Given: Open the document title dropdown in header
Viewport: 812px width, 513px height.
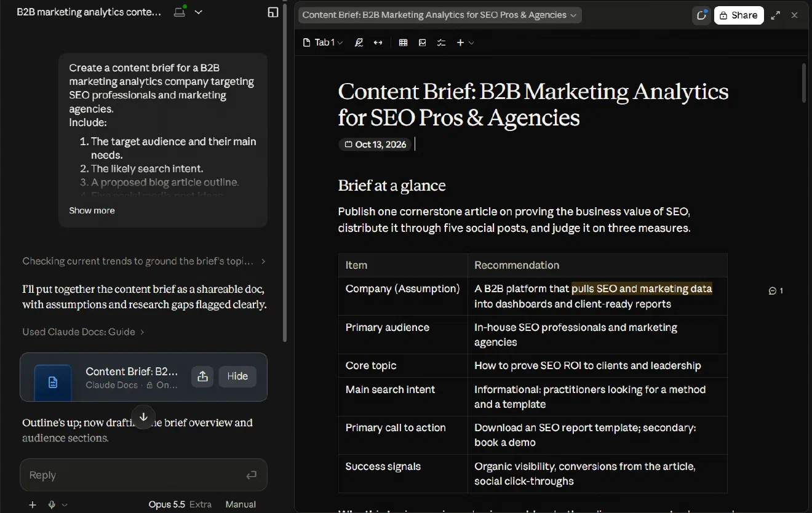Looking at the screenshot, I should coord(440,15).
